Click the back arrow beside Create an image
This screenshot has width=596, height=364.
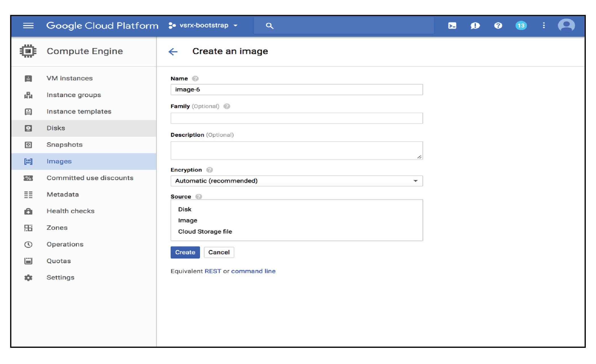pos(173,52)
